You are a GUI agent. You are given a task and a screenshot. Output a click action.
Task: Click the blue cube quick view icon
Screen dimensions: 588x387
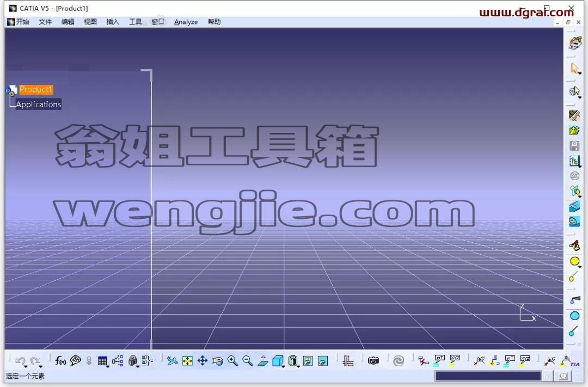[278, 361]
